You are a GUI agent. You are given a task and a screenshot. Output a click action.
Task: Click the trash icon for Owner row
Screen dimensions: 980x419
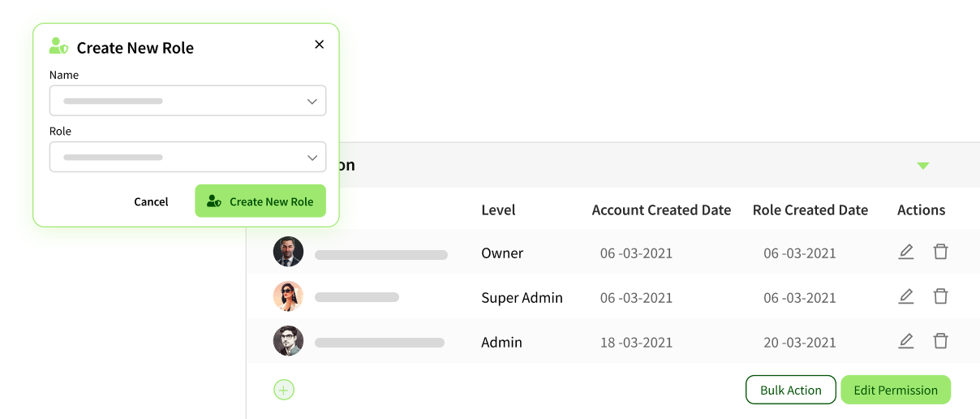click(x=940, y=252)
